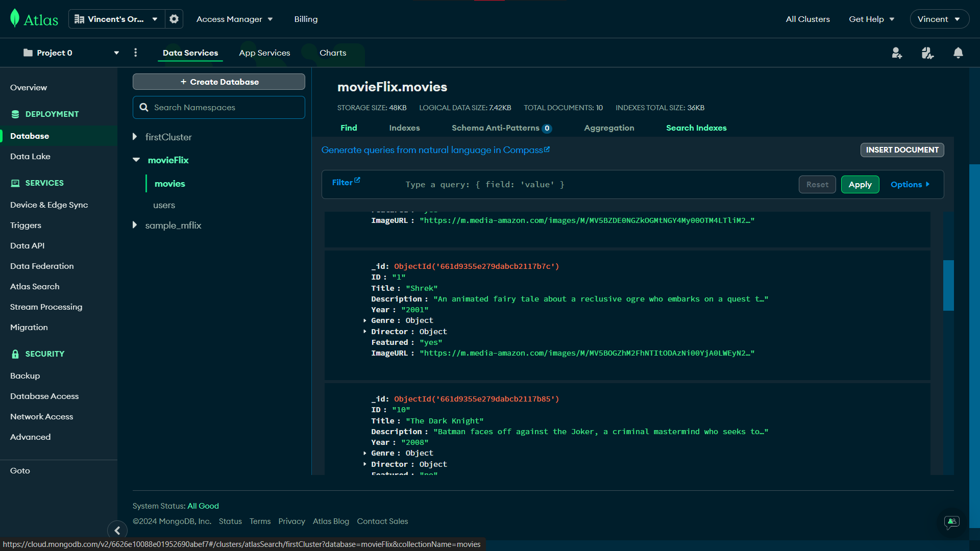Open Database Access in sidebar

click(44, 396)
